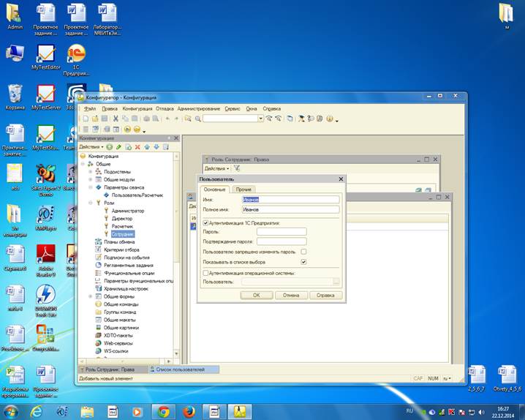This screenshot has width=525, height=420.
Task: Uncheck Показывать в списке выбора
Action: (x=303, y=262)
